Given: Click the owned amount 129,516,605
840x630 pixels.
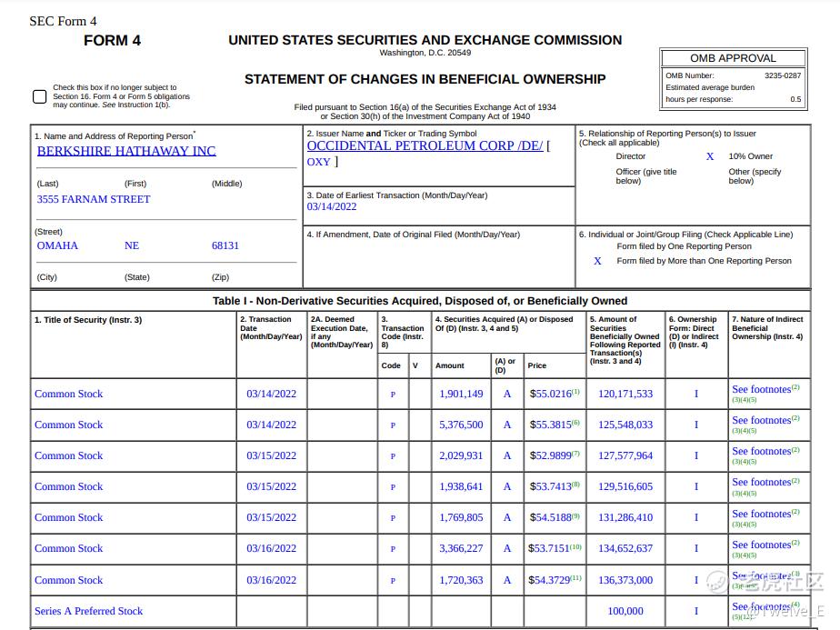Looking at the screenshot, I should (625, 487).
